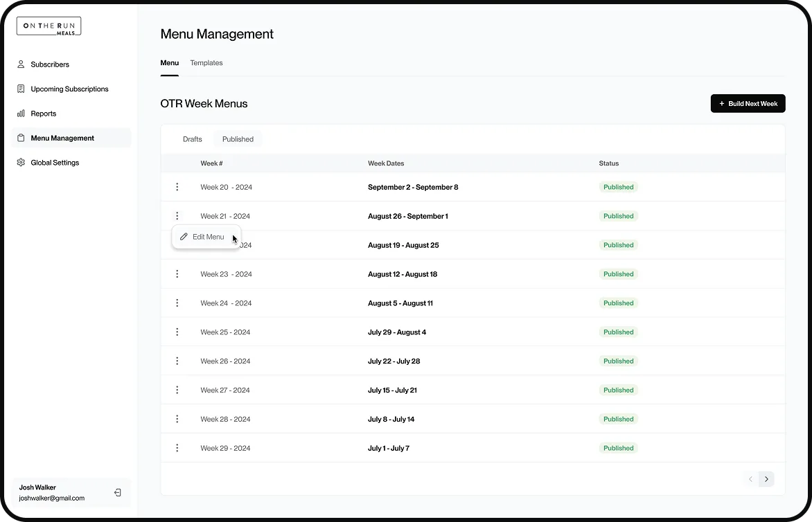The width and height of the screenshot is (812, 522).
Task: Click the Week 26 - 2024 cell
Action: [x=225, y=361]
